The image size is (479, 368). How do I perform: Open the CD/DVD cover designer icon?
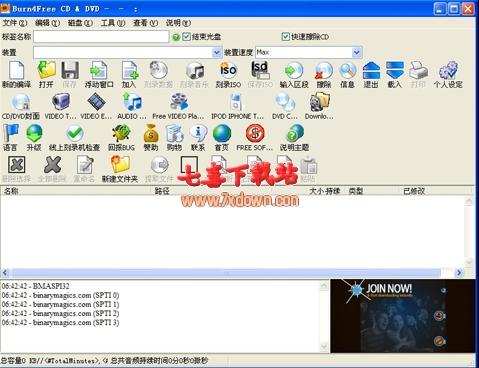(x=21, y=102)
